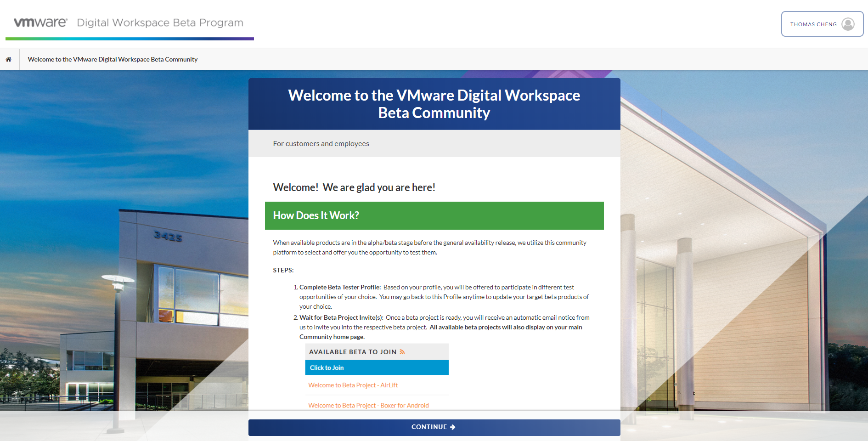Click the Wait for Beta Project Invite(s) heading
868x441 pixels.
(x=341, y=317)
